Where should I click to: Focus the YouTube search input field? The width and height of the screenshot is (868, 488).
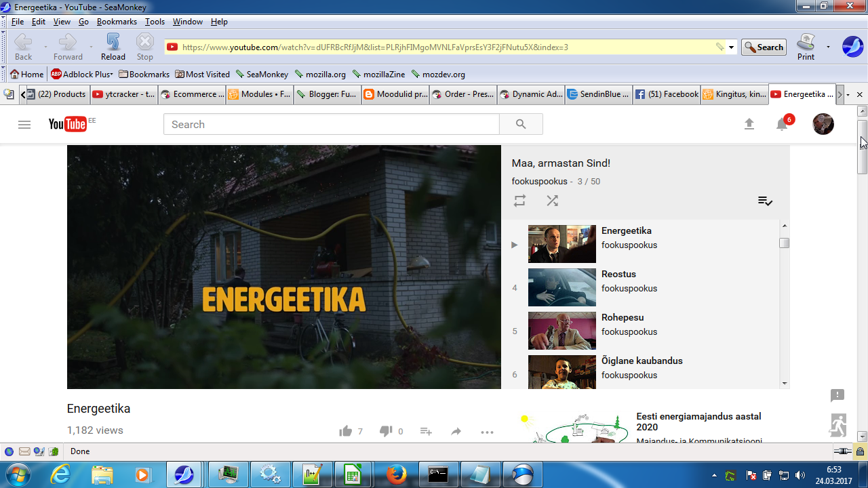(x=332, y=124)
